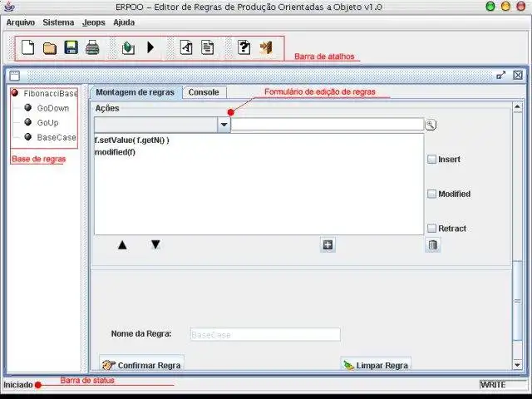Tick the Modified checkbox
This screenshot has height=399, width=532.
click(x=431, y=194)
